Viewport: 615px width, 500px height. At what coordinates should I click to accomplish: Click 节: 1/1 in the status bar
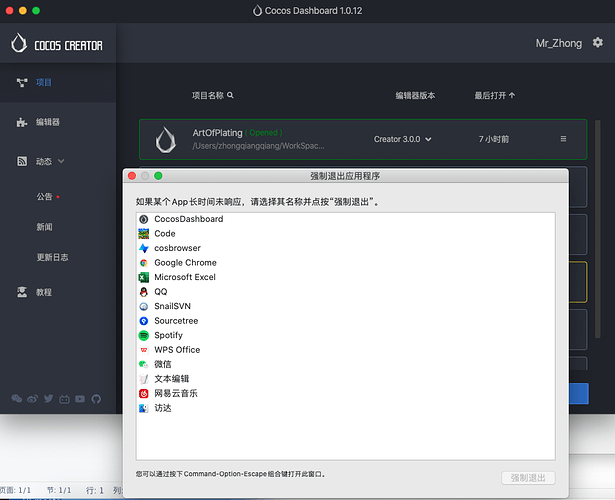coord(59,490)
